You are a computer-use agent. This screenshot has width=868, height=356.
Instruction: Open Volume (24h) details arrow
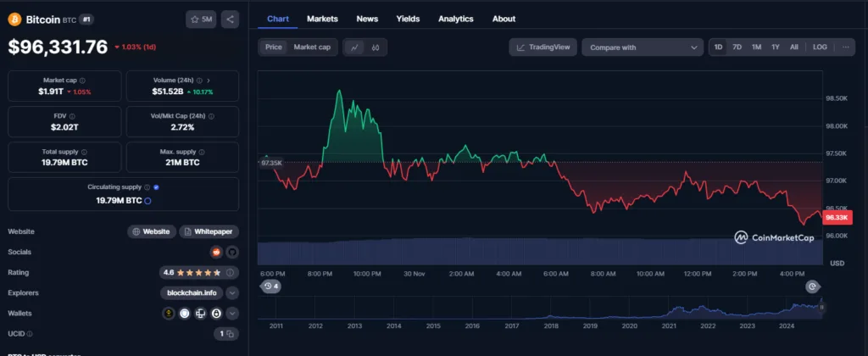tap(209, 81)
